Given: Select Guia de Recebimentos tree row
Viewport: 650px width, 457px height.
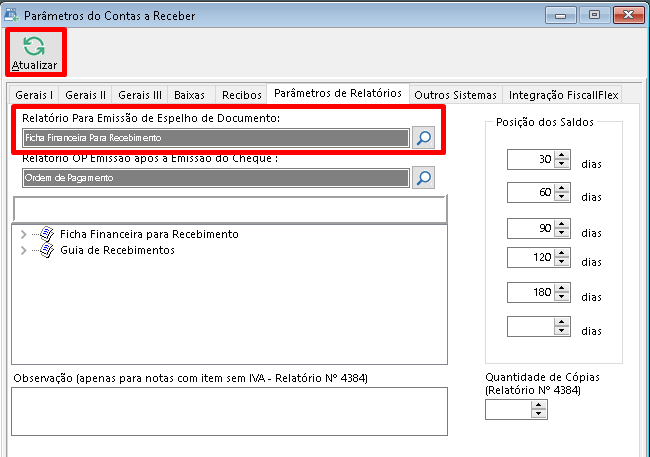Looking at the screenshot, I should coord(117,250).
